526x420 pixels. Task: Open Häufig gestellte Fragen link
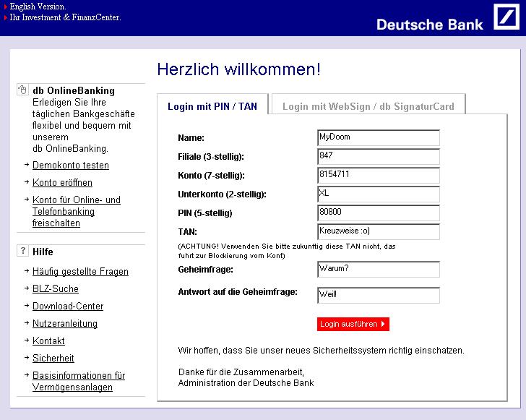click(x=80, y=272)
